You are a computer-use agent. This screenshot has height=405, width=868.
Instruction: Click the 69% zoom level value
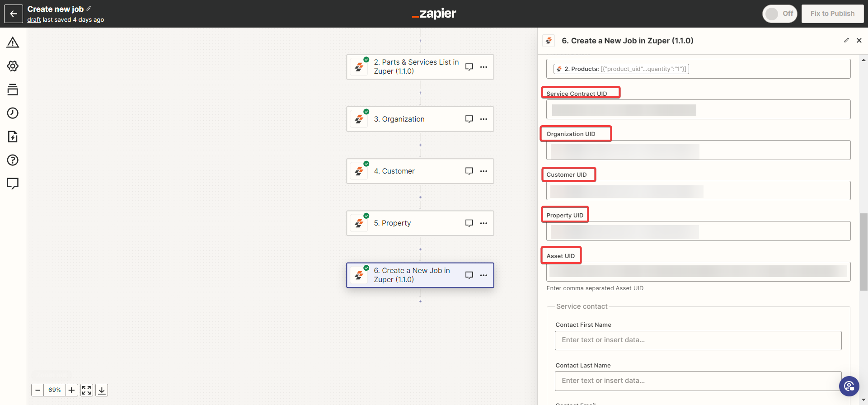pyautogui.click(x=55, y=390)
